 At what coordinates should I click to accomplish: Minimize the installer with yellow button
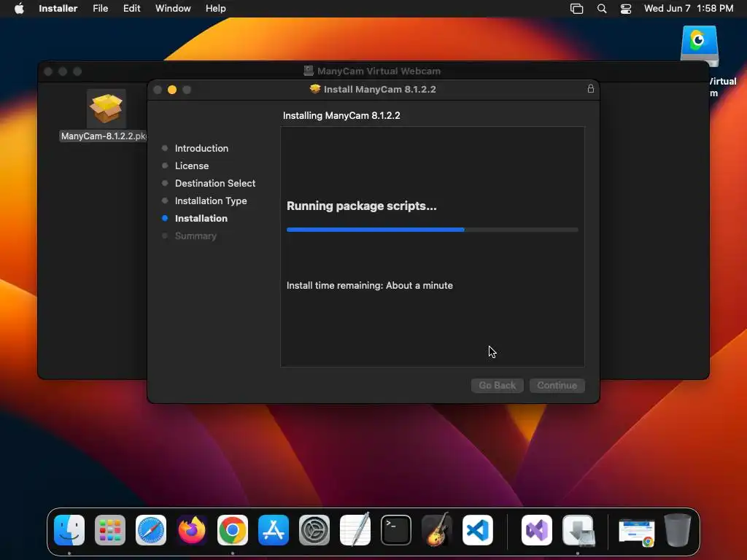[x=172, y=90]
